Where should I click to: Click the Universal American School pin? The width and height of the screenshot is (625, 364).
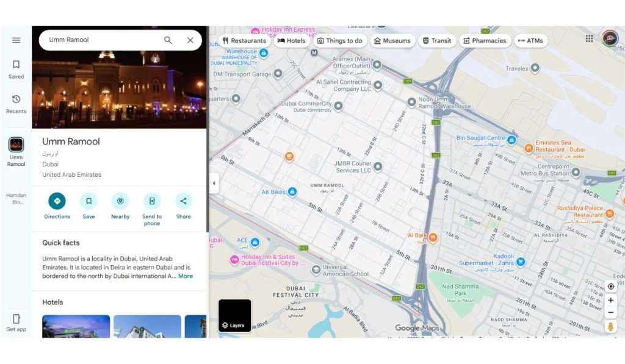pos(316,270)
